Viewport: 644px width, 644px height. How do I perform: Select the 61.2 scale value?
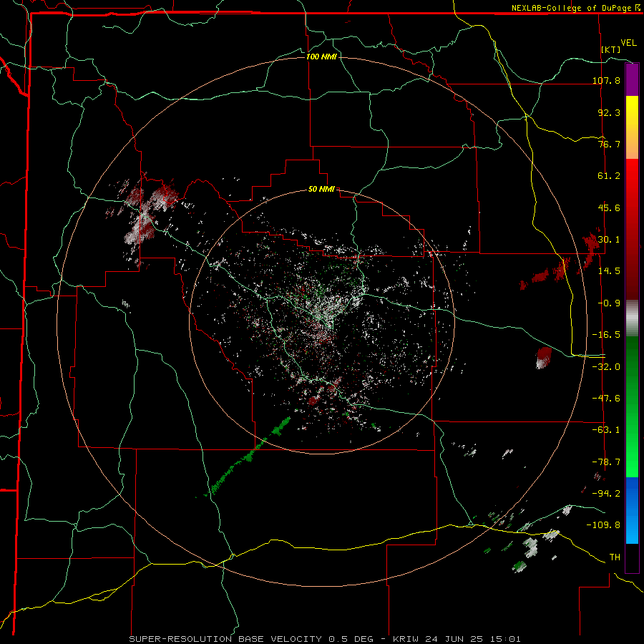coord(609,176)
